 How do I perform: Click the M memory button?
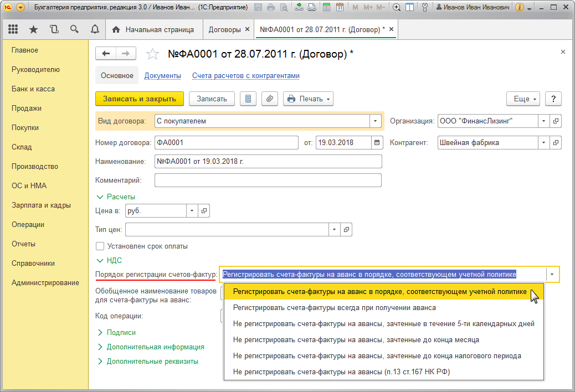pos(355,7)
